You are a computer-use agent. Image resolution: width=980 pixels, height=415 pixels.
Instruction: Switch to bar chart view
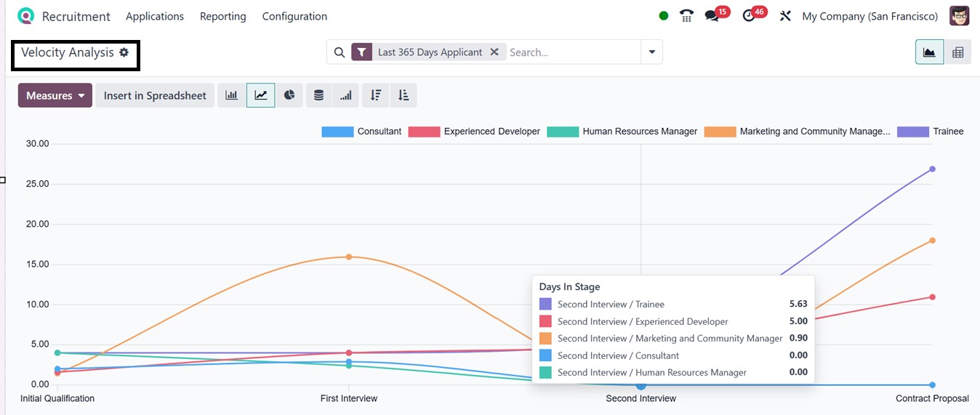click(x=232, y=95)
